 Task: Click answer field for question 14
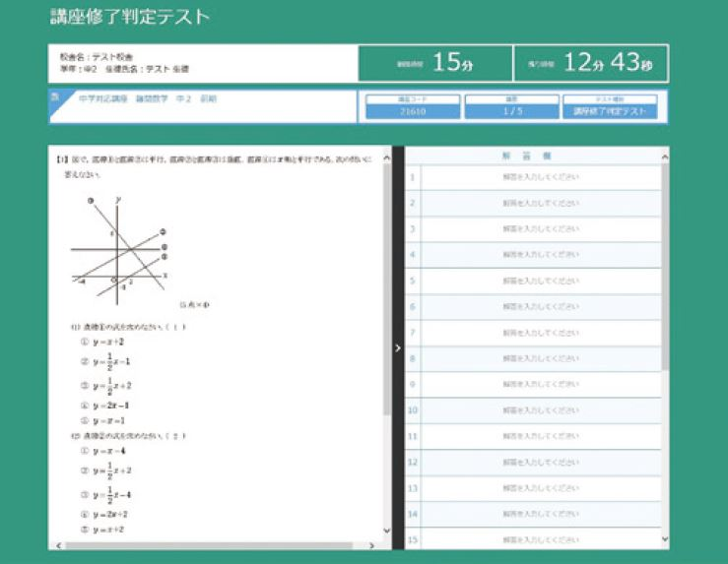(x=541, y=514)
